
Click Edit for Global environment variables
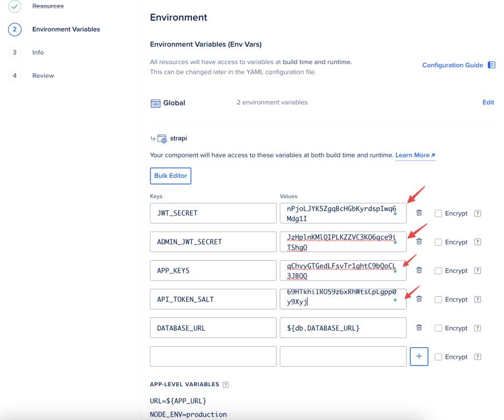[488, 103]
